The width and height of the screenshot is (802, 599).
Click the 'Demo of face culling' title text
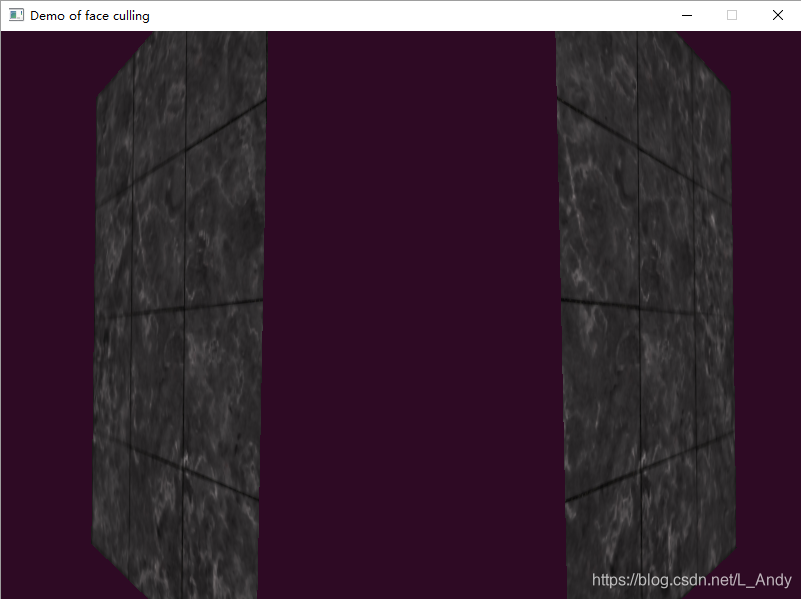90,16
